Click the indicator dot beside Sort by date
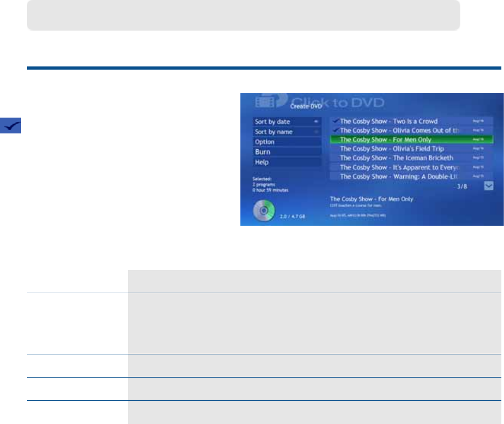This screenshot has width=504, height=424. click(316, 121)
